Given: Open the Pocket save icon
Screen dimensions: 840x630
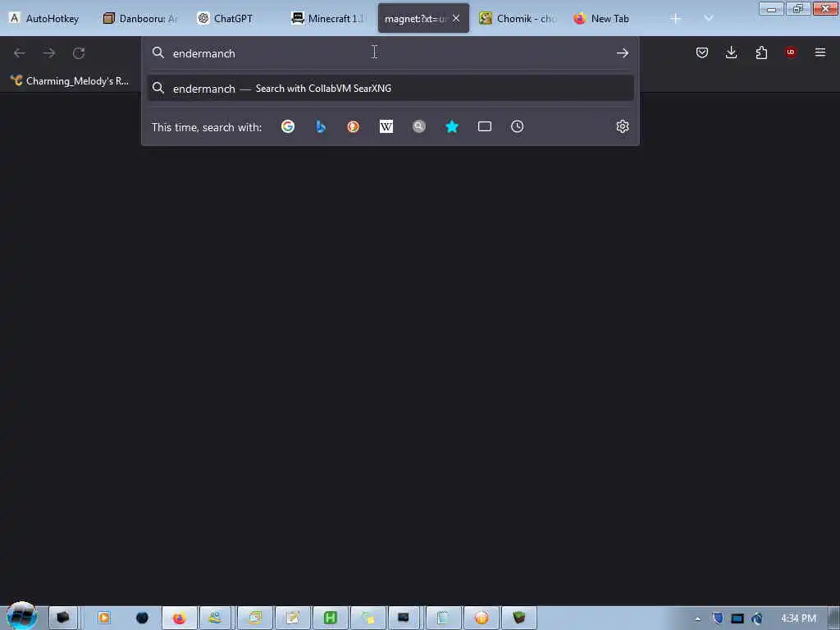Looking at the screenshot, I should [702, 52].
